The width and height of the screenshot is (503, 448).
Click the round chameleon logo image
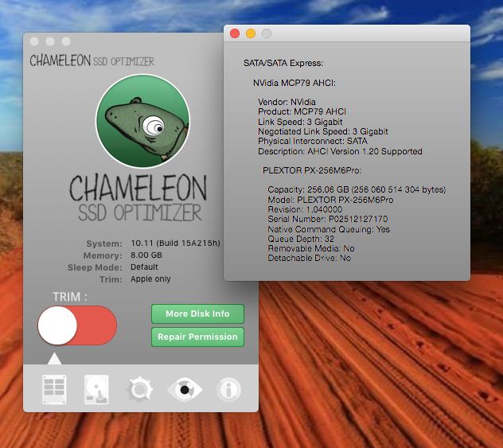tap(142, 121)
